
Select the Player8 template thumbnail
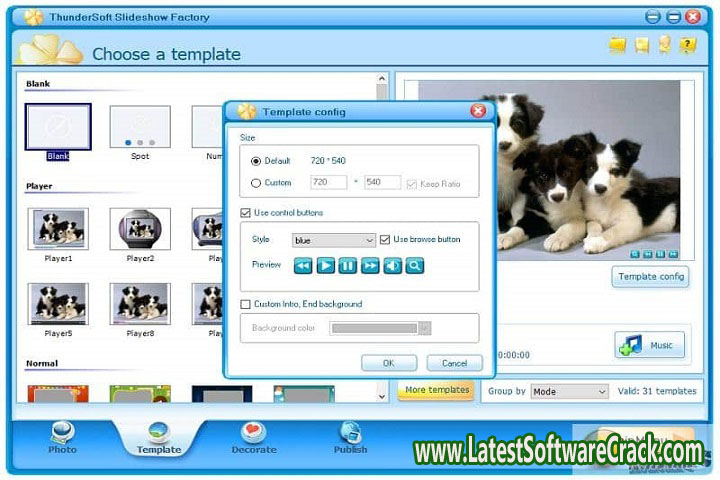(140, 304)
